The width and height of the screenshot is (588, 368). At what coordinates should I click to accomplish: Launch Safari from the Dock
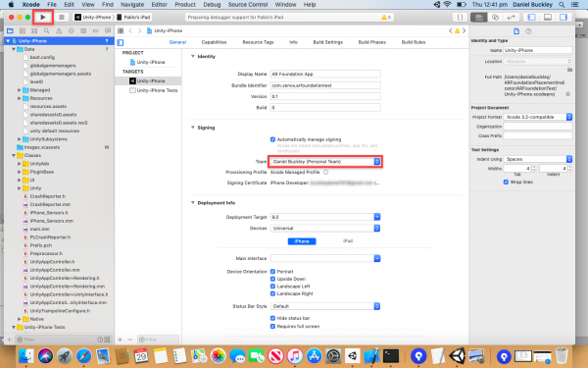click(83, 355)
